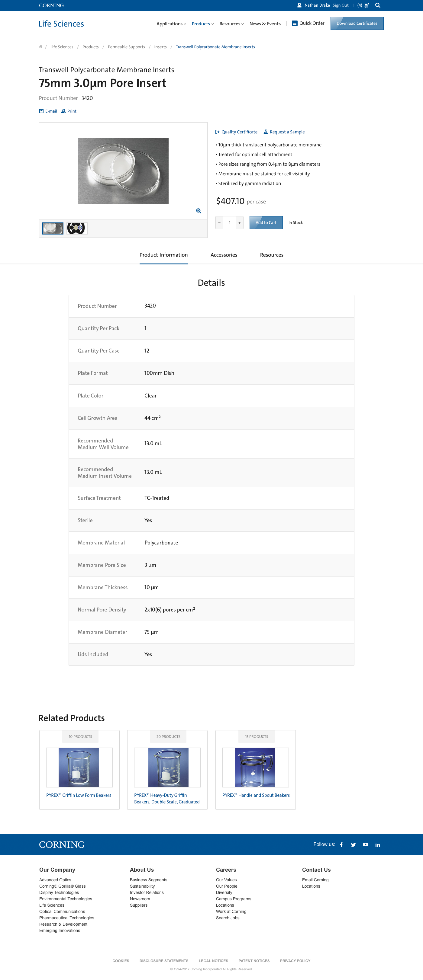Open Corning's Twitter page
The width and height of the screenshot is (423, 980).
click(353, 844)
